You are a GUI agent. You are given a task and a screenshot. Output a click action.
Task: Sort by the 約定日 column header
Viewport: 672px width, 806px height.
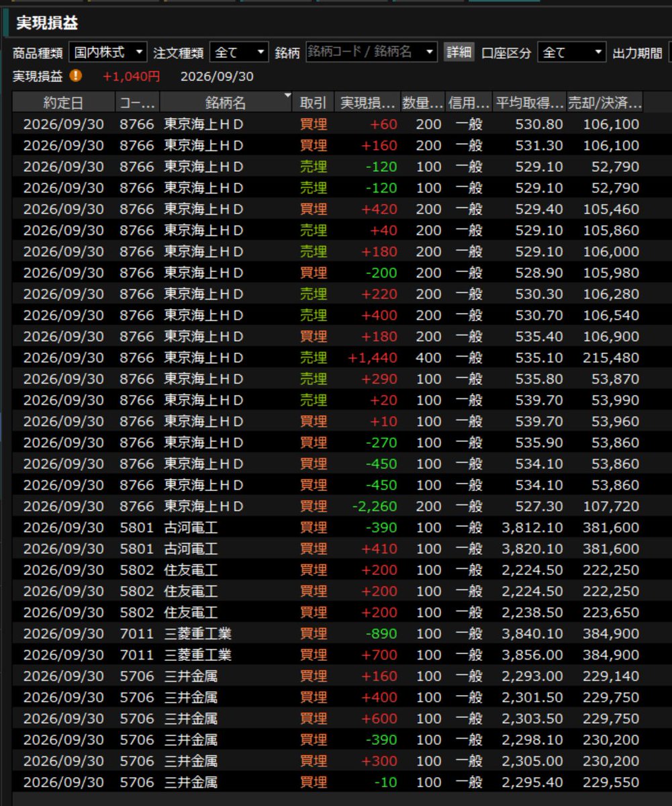(x=64, y=103)
